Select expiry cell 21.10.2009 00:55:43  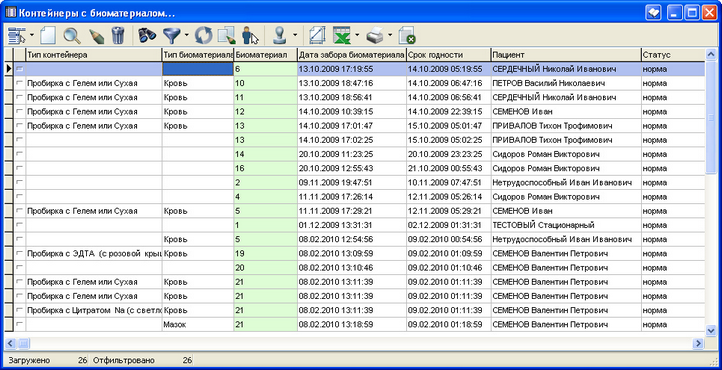448,168
